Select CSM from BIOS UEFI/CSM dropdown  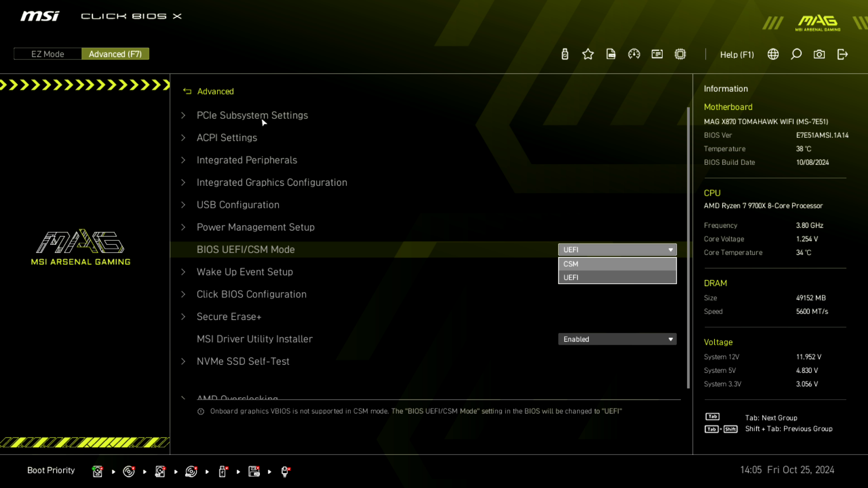pos(617,263)
